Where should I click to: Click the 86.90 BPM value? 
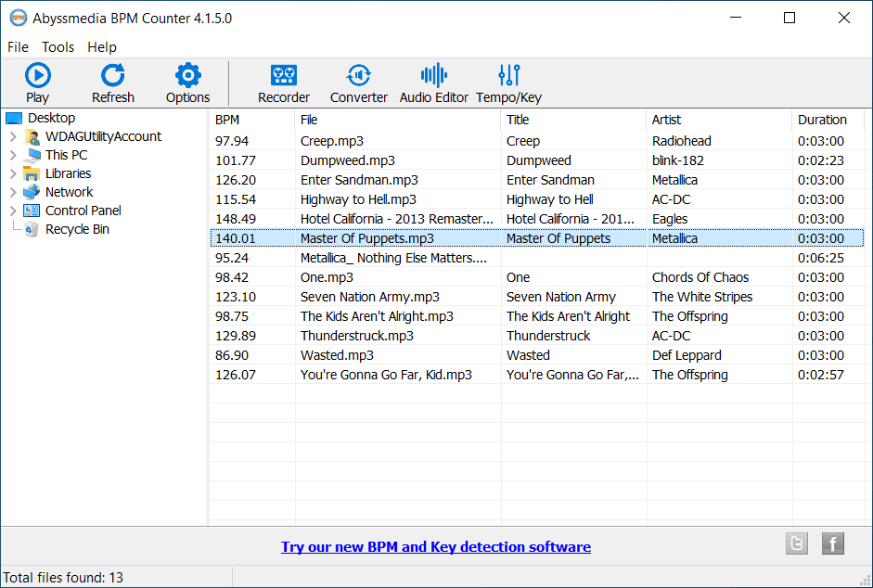[x=232, y=355]
